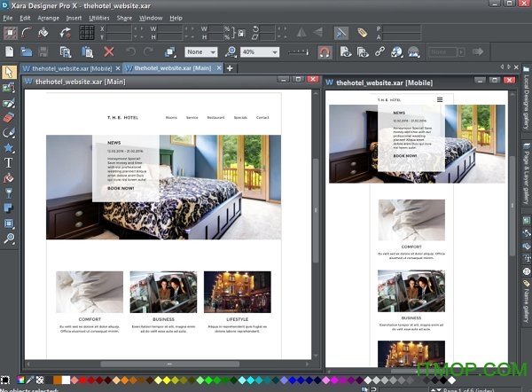Select the Bevel tool
Image resolution: width=532 pixels, height=392 pixels.
[9, 223]
